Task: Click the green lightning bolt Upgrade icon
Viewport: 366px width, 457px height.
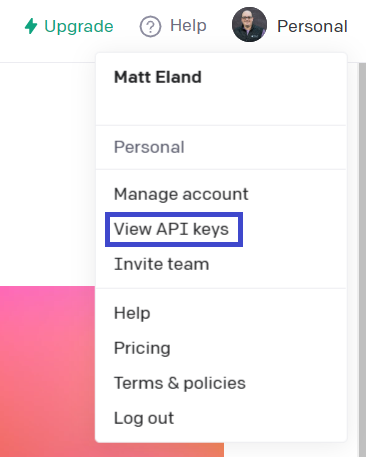Action: pyautogui.click(x=31, y=26)
